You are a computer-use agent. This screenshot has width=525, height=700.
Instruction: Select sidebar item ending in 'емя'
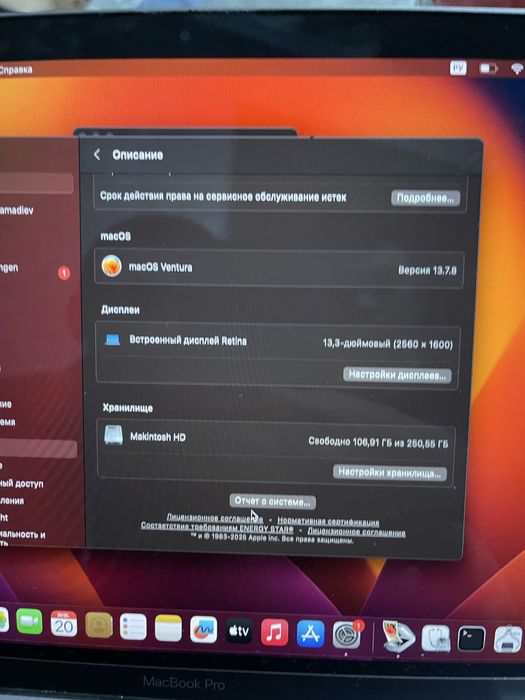[x=8, y=422]
